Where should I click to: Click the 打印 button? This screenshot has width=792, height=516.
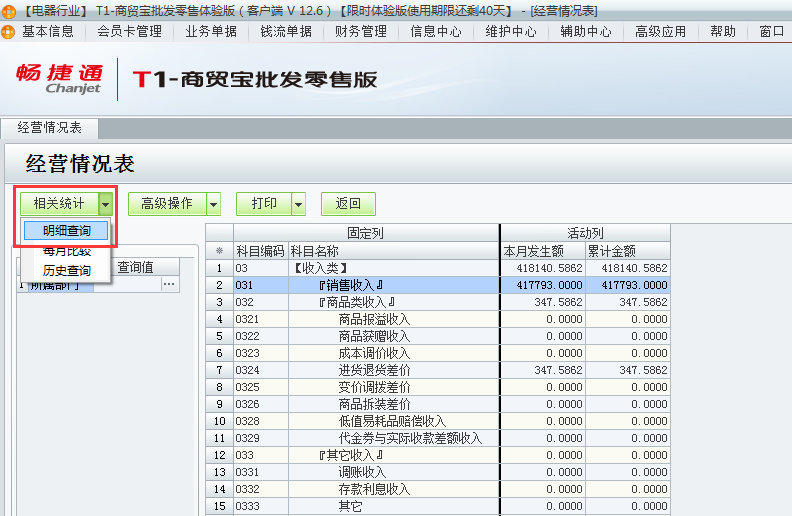[x=264, y=203]
